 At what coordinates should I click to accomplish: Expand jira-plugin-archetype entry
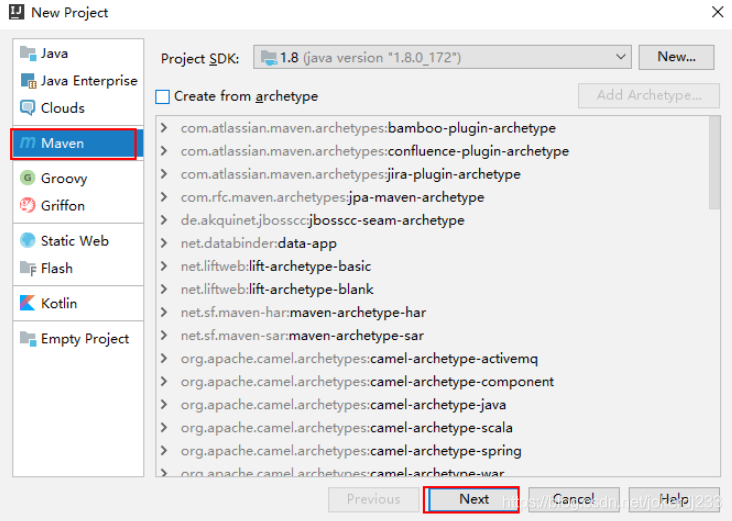pos(164,174)
